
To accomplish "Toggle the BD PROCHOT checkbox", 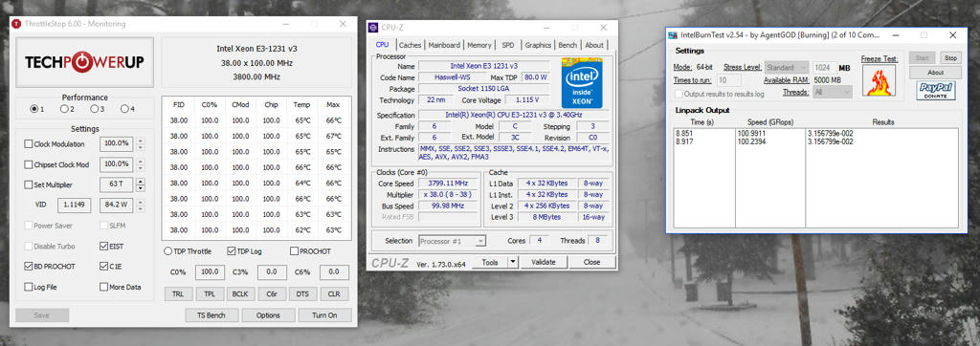I will (x=28, y=266).
